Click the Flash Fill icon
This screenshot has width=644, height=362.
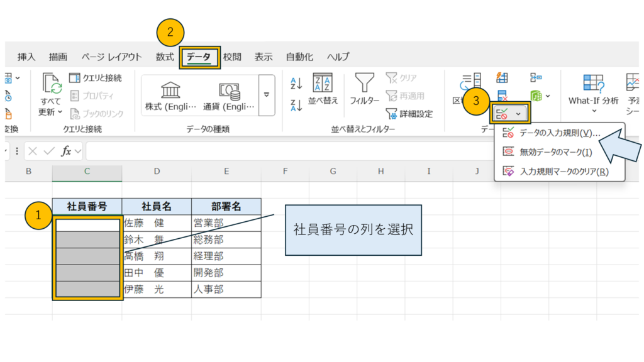click(502, 77)
